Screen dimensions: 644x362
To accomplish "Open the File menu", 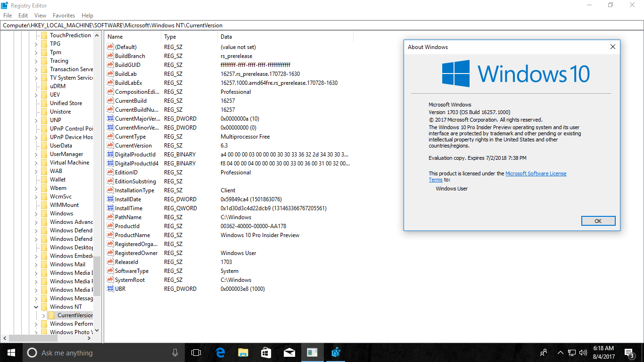I will tap(8, 15).
